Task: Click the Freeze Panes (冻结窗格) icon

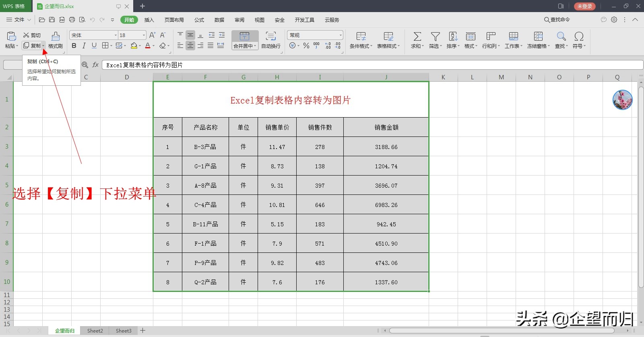Action: (538, 37)
